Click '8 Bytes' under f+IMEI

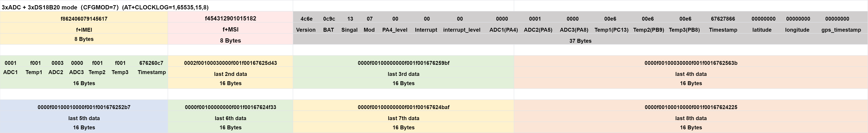(x=84, y=39)
